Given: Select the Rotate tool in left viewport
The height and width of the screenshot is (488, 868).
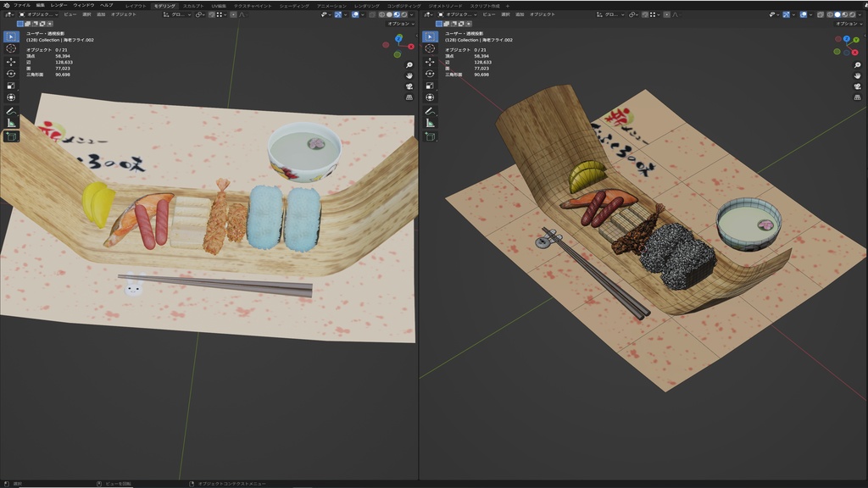Looking at the screenshot, I should [11, 74].
